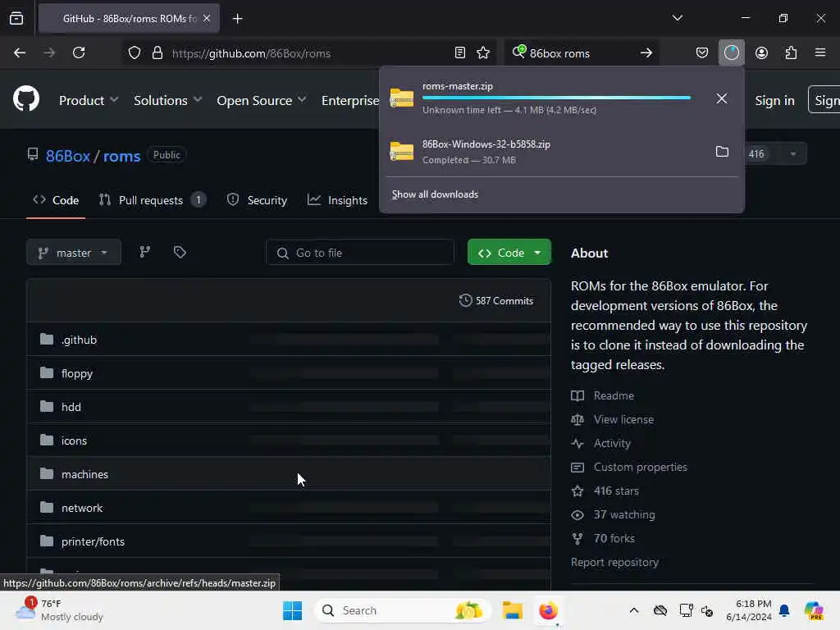Open the green Code dropdown button
The image size is (840, 630).
509,253
